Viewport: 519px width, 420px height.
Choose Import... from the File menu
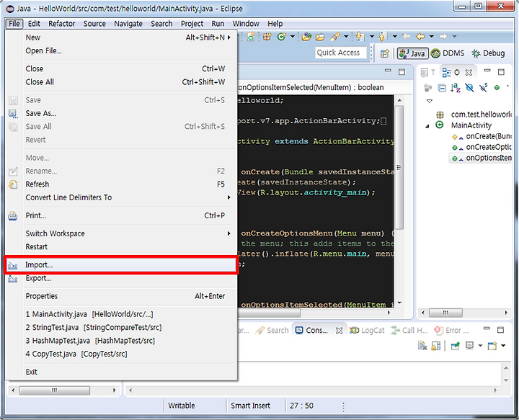pyautogui.click(x=121, y=265)
